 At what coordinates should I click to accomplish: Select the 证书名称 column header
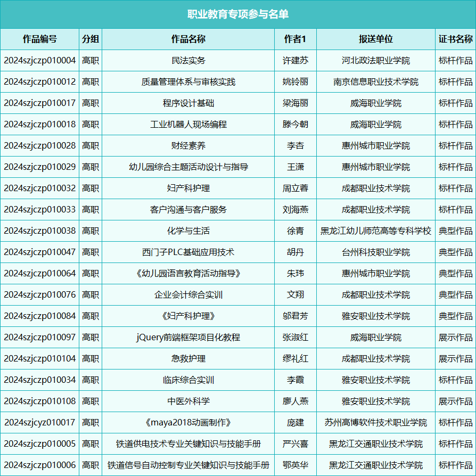[455, 39]
